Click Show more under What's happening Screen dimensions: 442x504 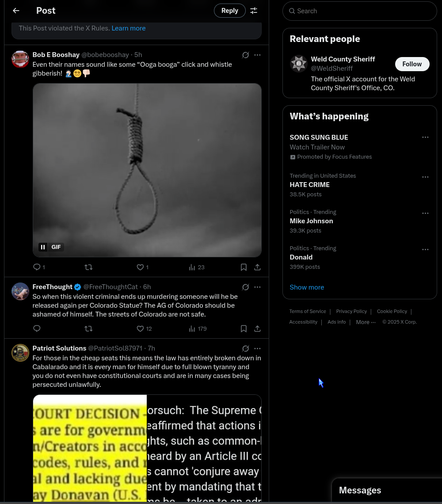tap(307, 287)
